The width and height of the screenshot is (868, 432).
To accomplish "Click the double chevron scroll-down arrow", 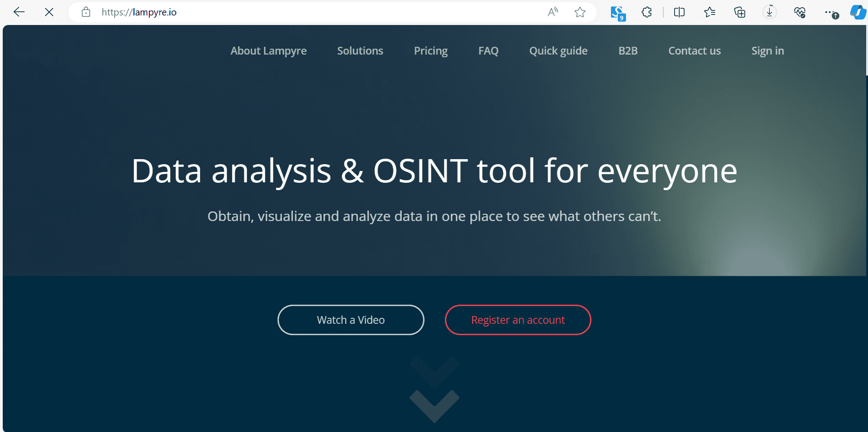I will [434, 389].
